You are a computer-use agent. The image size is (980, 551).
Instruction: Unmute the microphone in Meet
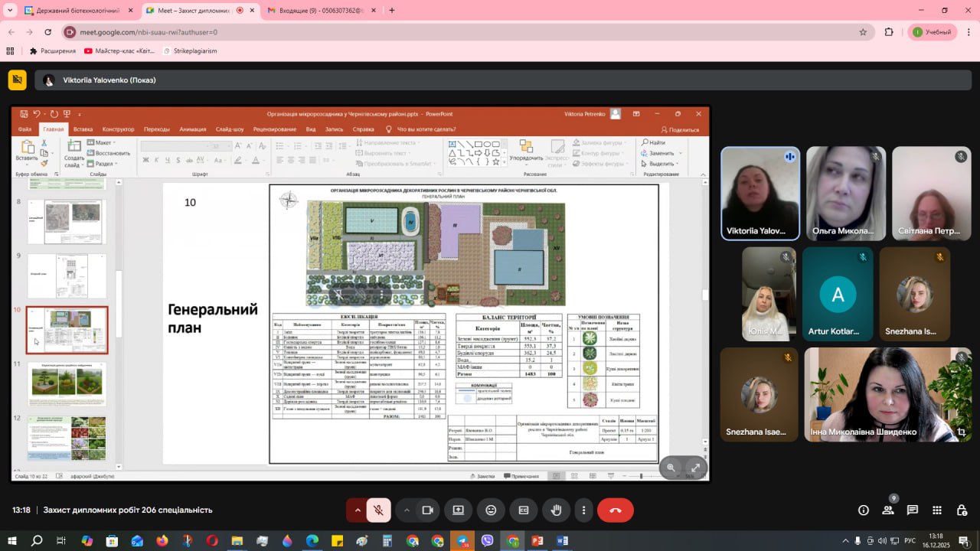(378, 510)
